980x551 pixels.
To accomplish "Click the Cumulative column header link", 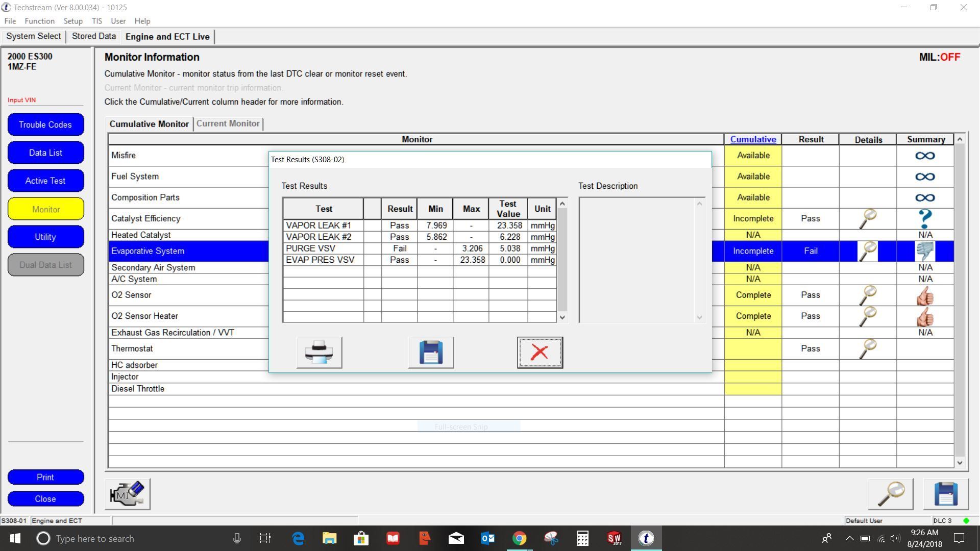I will click(753, 139).
